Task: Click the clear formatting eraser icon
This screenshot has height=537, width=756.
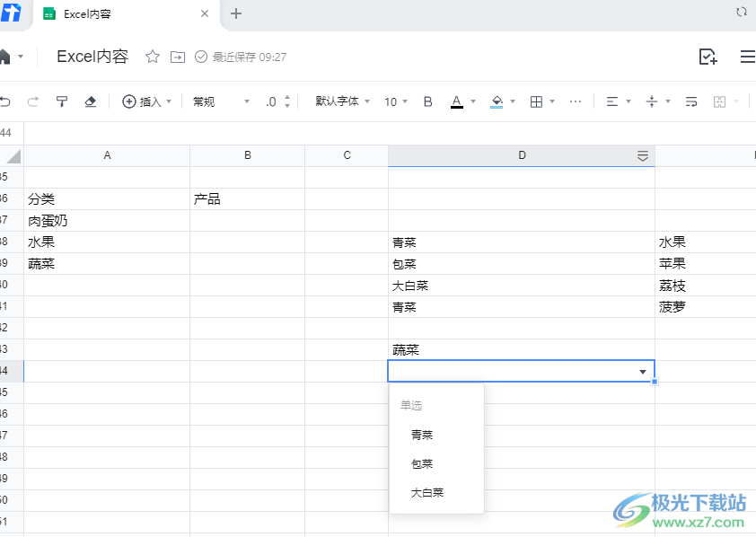Action: click(x=90, y=101)
